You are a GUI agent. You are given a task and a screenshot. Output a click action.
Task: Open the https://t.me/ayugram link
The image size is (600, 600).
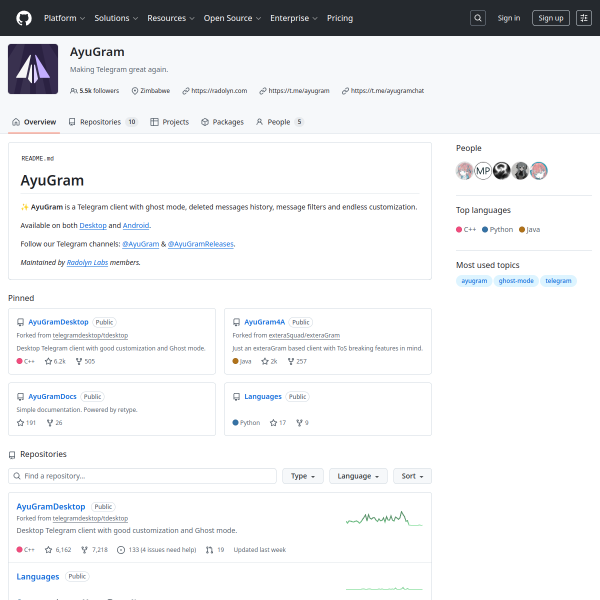click(299, 91)
